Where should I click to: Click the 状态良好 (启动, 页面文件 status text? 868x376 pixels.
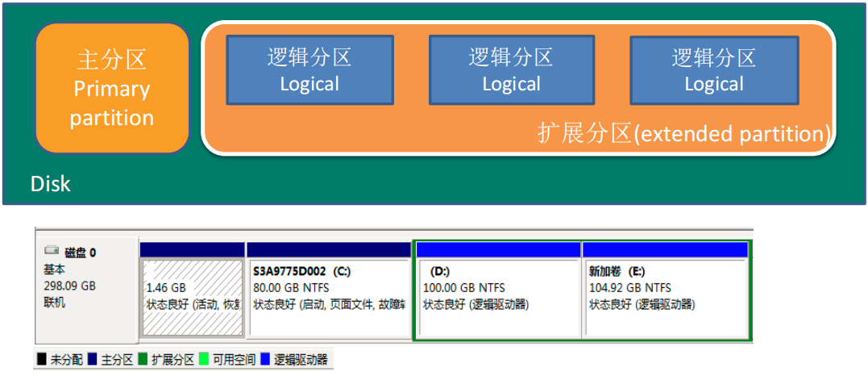(330, 304)
